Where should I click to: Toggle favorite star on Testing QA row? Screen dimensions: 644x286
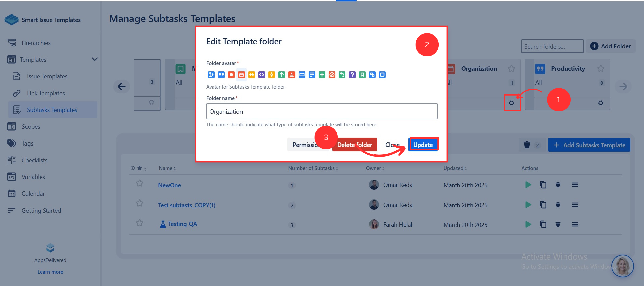coord(140,223)
